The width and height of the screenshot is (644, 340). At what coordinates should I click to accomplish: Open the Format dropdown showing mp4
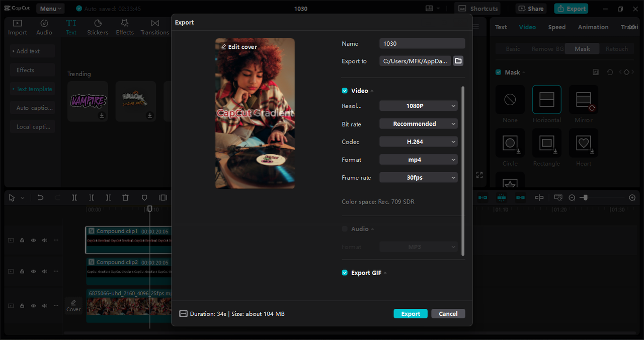419,160
